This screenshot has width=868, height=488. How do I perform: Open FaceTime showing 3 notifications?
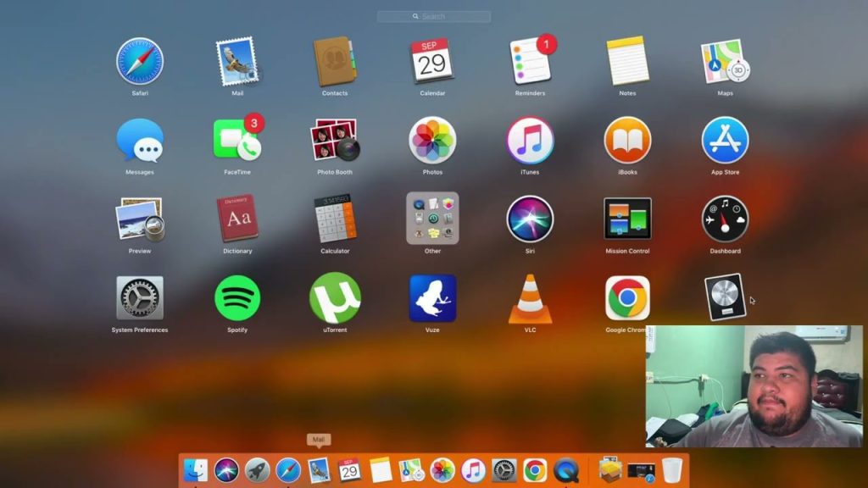click(x=237, y=141)
